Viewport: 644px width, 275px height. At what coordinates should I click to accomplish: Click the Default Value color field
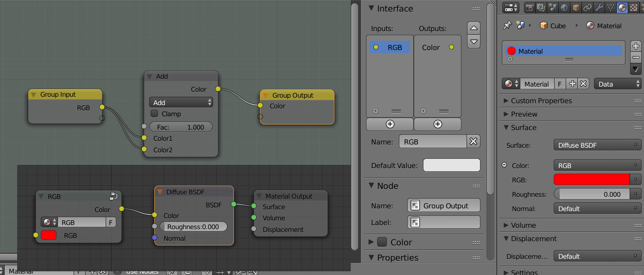[452, 165]
